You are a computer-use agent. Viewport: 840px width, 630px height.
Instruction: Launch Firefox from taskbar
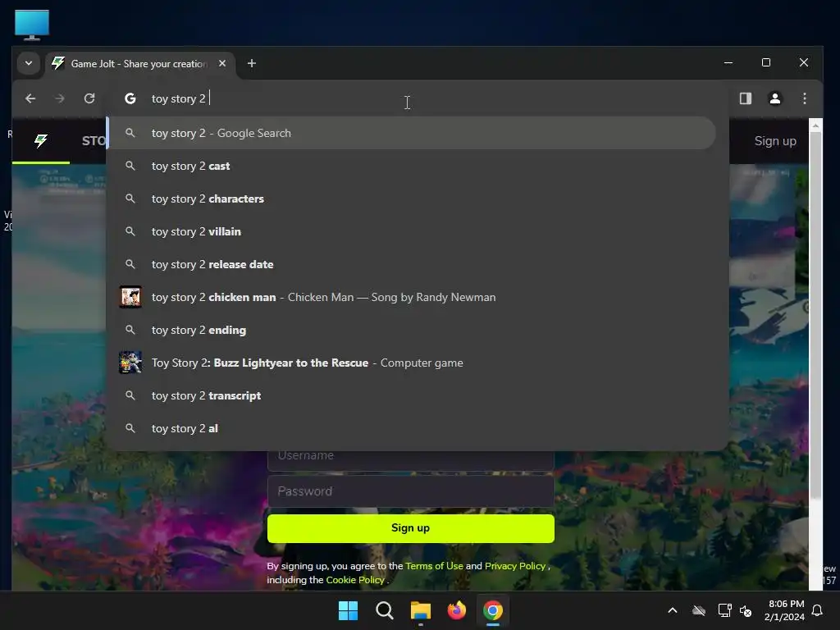[456, 610]
